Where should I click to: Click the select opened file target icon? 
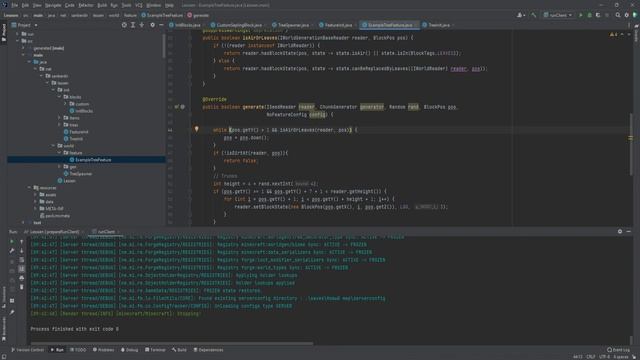pos(124,25)
